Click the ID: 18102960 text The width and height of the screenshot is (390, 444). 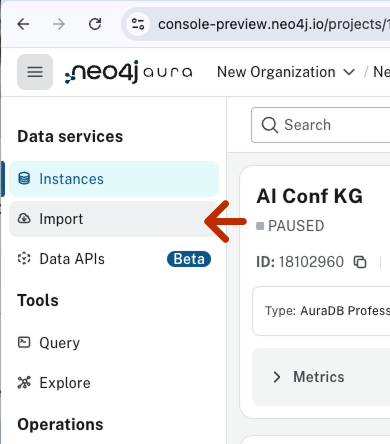(300, 262)
